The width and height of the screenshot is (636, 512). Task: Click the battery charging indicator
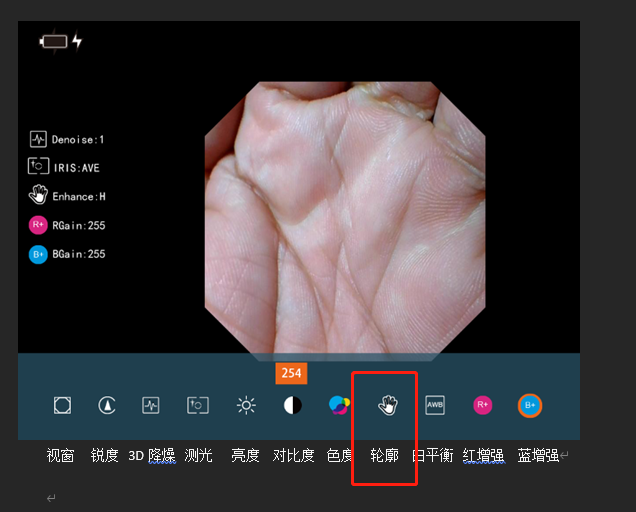tap(60, 42)
